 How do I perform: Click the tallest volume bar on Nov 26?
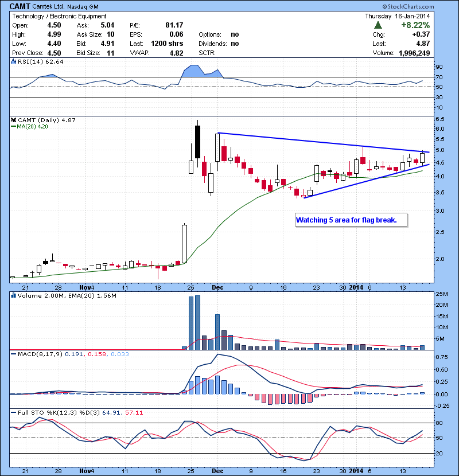point(197,323)
